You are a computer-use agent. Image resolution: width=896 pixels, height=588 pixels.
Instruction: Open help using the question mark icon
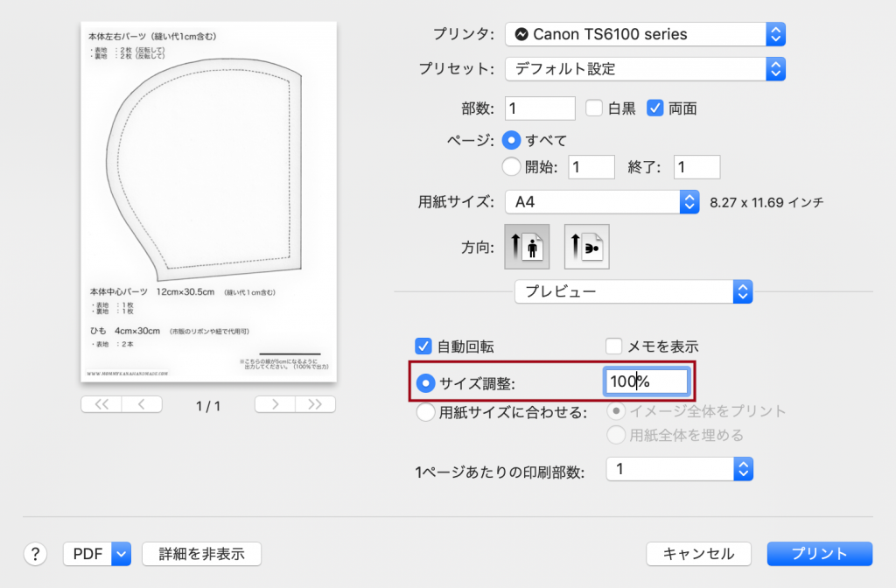34,554
